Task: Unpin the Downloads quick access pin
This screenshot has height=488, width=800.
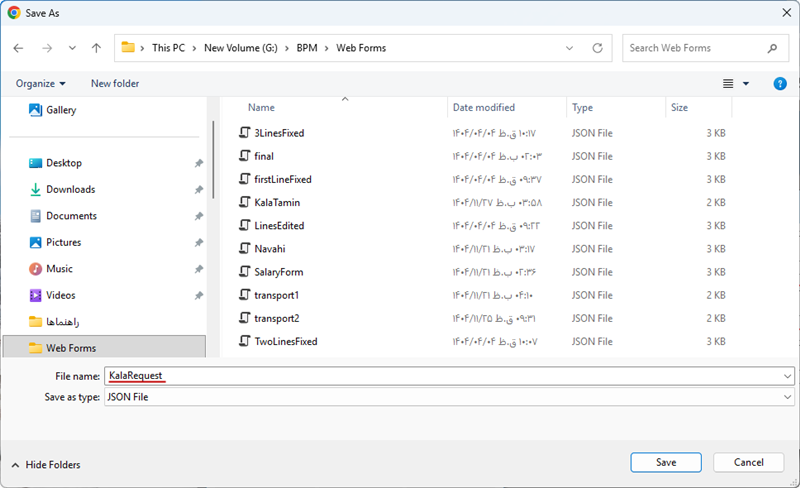Action: (198, 190)
